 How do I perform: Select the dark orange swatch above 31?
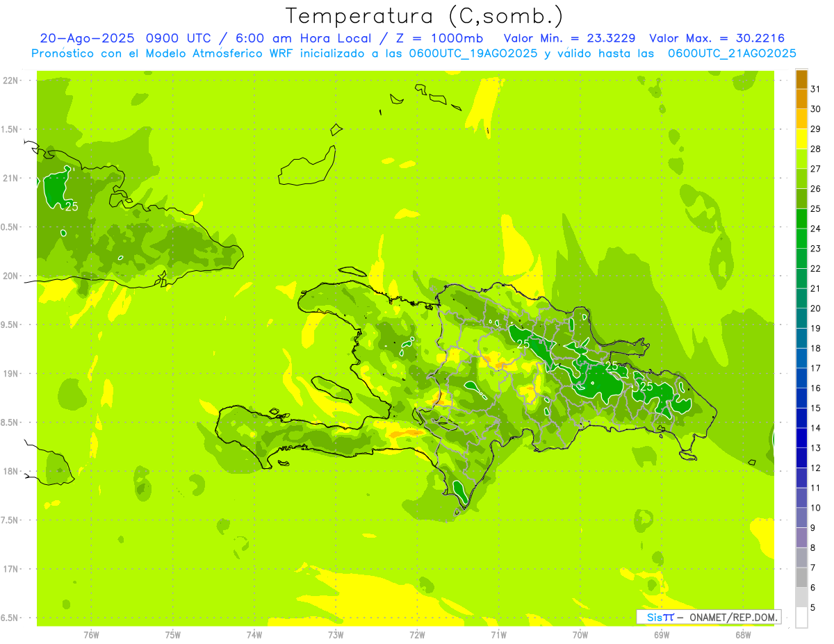801,79
